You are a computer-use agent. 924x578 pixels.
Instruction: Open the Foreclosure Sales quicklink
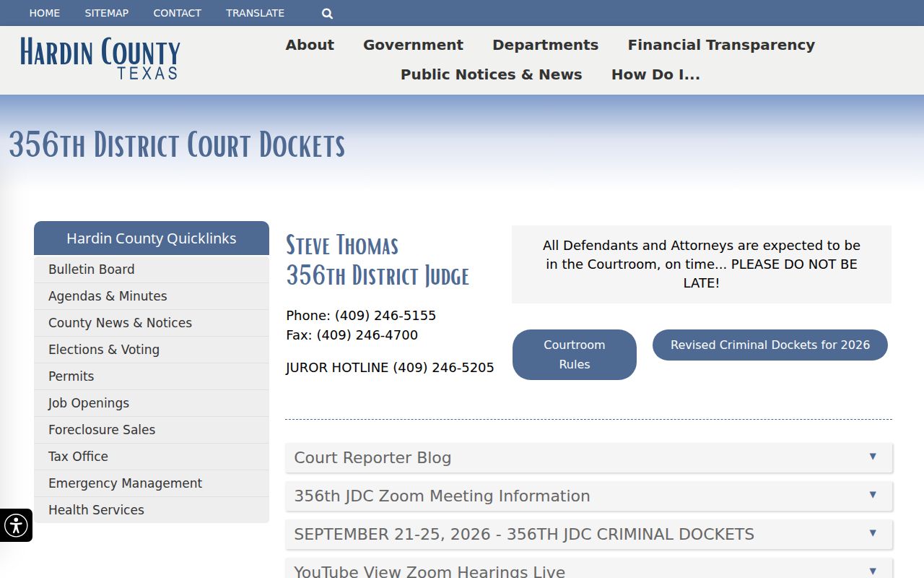[152, 430]
